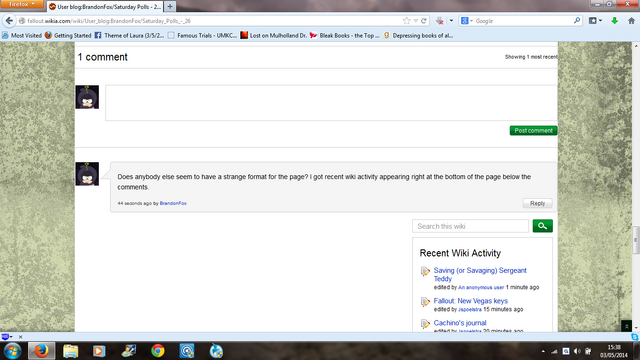Viewport: 640px width, 360px height.
Task: Open the blue globe taskbar application
Action: coord(216,351)
